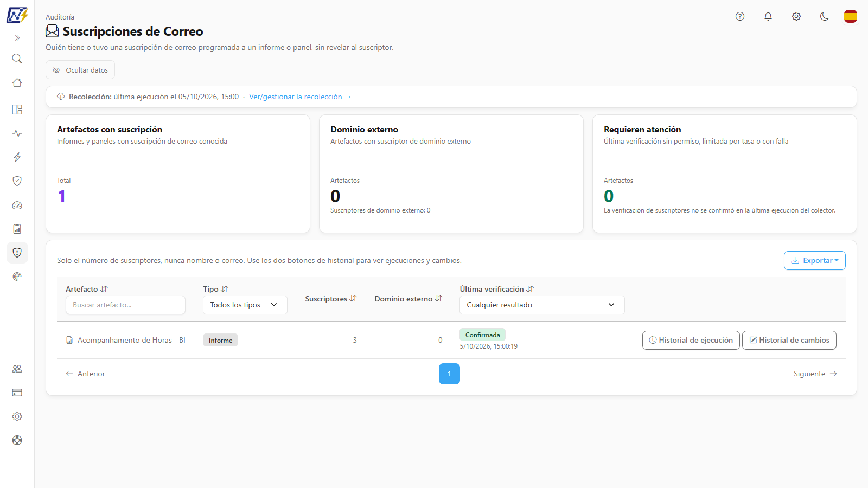868x488 pixels.
Task: Open the clipboard report icon in the sidebar
Action: coord(17,229)
